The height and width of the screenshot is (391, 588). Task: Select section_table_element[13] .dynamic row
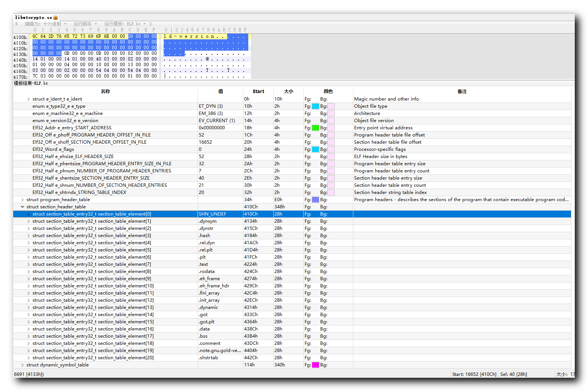point(292,307)
